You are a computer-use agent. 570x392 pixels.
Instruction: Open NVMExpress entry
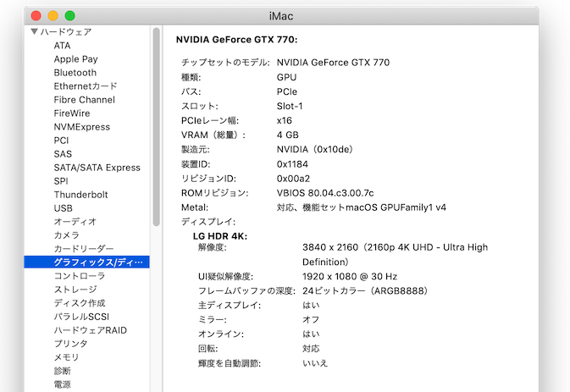pos(82,127)
